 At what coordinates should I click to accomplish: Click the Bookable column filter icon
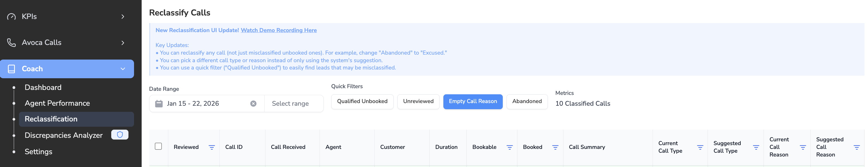510,147
